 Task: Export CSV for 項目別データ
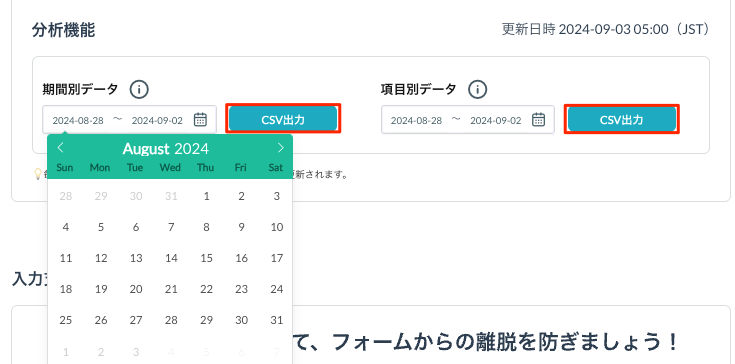click(x=622, y=119)
